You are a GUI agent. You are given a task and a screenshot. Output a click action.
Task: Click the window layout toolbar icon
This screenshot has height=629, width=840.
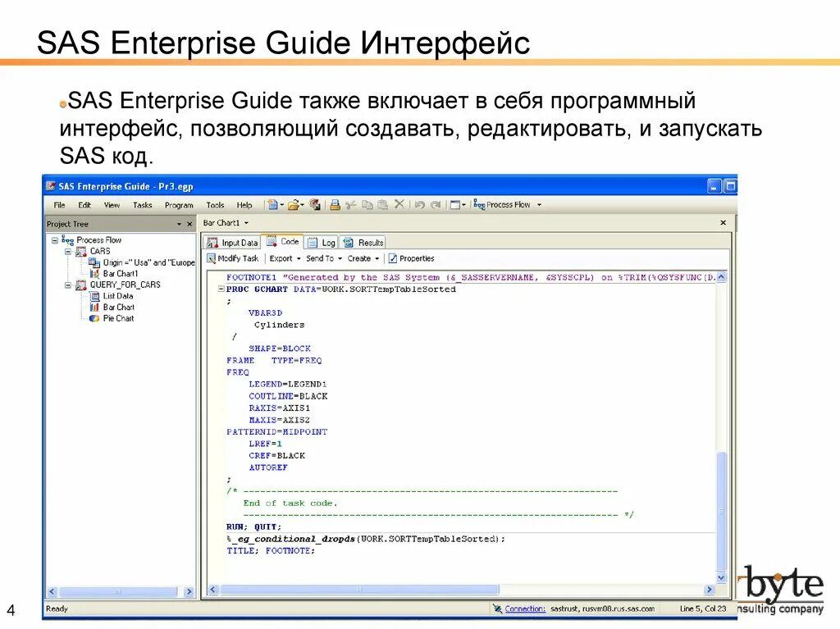[x=454, y=205]
